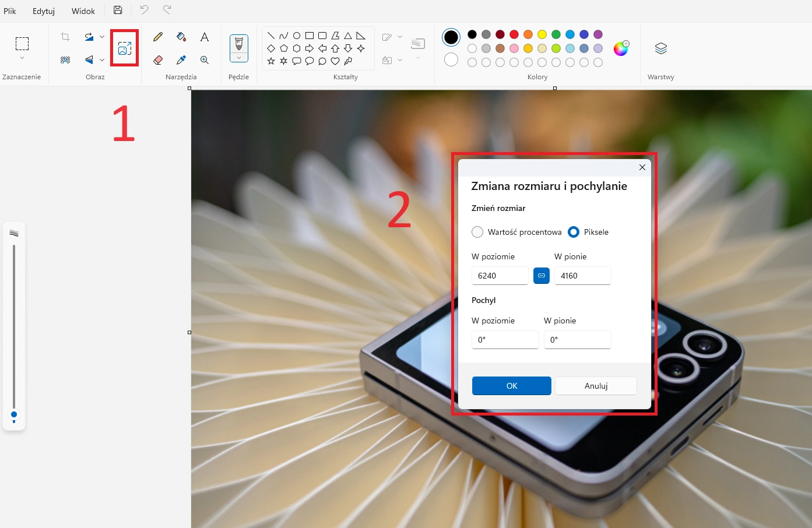Select the Text tool
812x528 pixels.
tap(205, 37)
